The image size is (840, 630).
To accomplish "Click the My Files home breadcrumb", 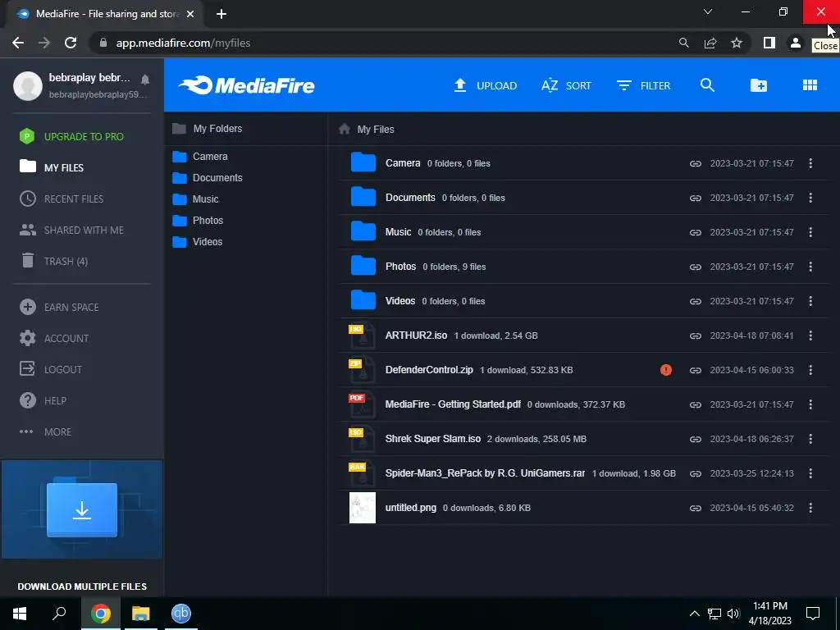I will click(367, 129).
